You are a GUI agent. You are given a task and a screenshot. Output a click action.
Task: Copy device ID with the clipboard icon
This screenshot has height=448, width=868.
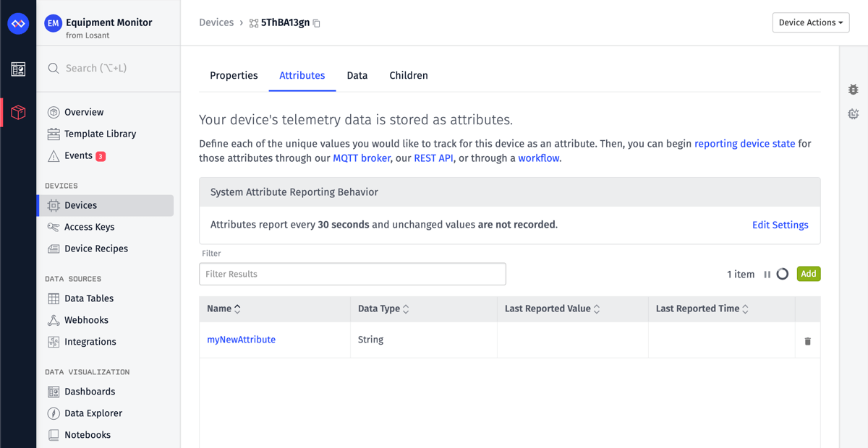tap(316, 23)
